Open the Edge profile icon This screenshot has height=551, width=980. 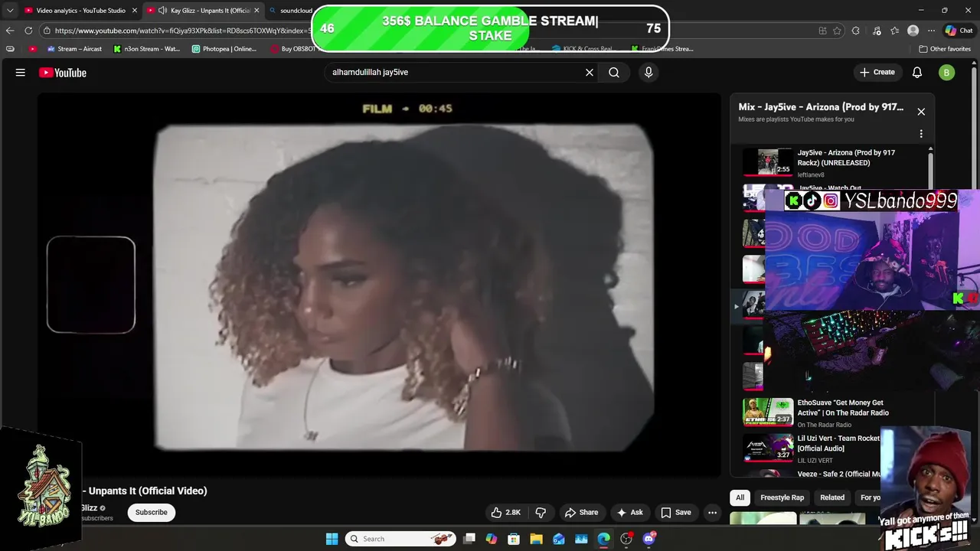(x=913, y=31)
